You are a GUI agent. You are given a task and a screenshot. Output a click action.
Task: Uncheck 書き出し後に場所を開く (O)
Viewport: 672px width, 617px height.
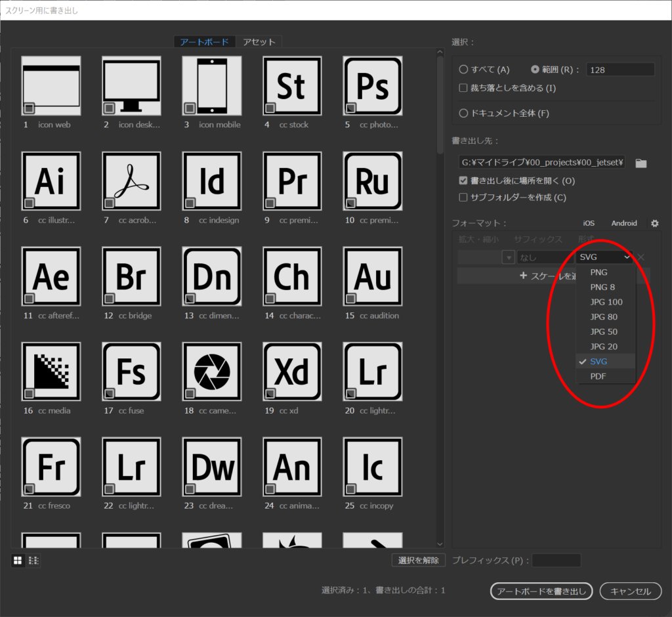tap(463, 181)
